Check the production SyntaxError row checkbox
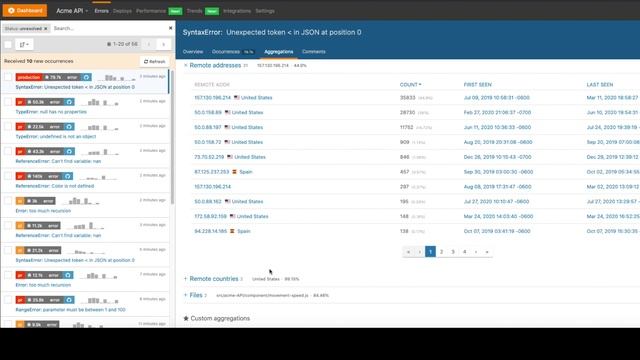Viewport: 640px width, 360px height. [x=8, y=77]
